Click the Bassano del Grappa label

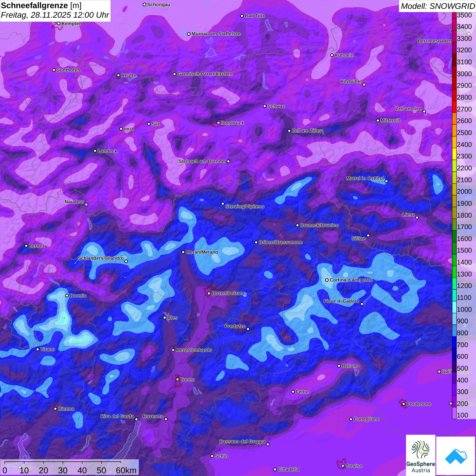(x=242, y=441)
